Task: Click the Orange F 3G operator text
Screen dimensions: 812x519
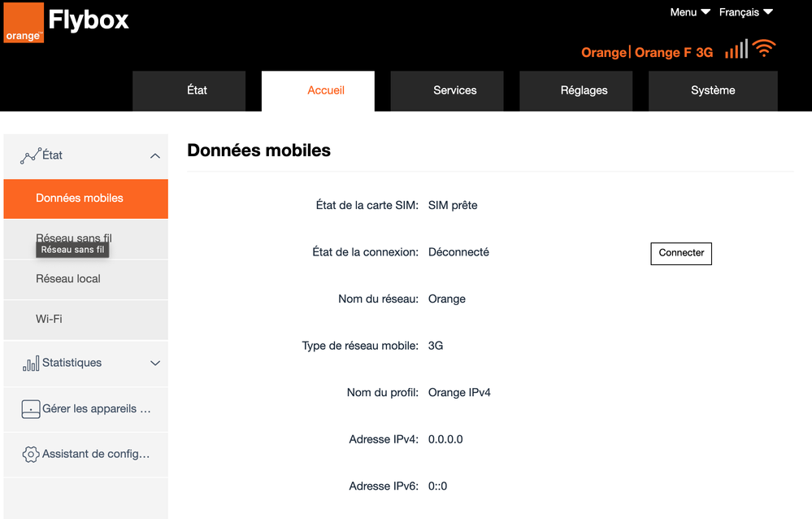Action: click(x=674, y=53)
